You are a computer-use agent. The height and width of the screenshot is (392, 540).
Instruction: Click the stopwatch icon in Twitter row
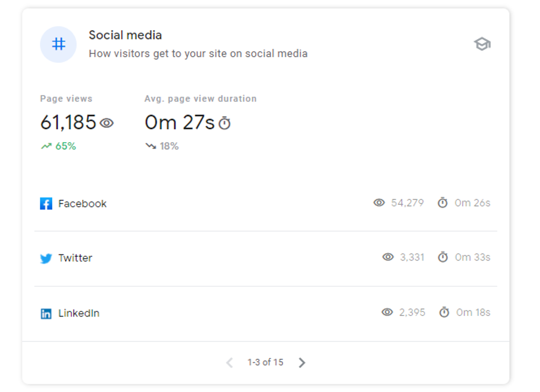coord(443,257)
